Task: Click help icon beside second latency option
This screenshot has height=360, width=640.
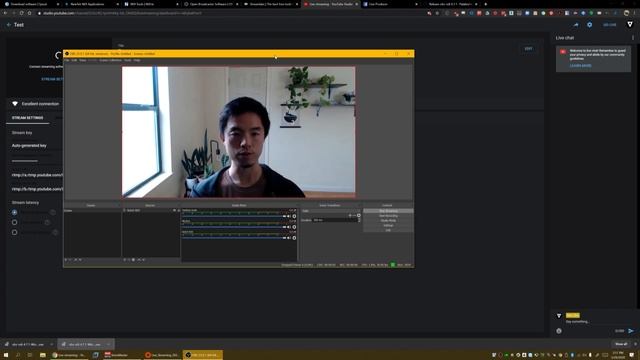Action: [x=47, y=222]
